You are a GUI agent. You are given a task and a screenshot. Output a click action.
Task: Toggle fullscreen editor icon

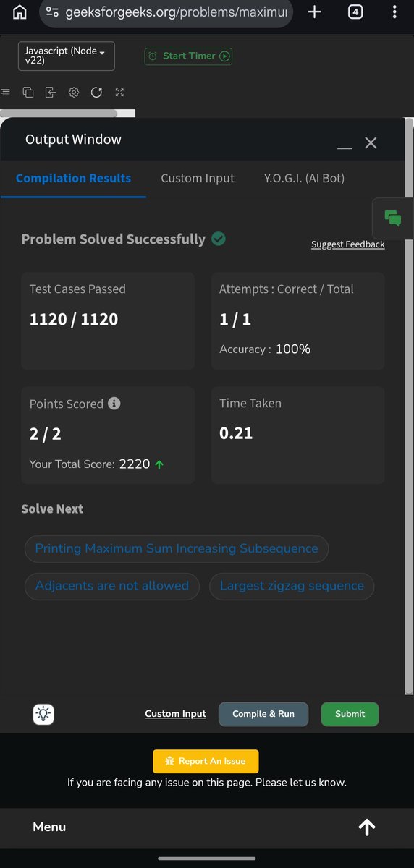[x=119, y=92]
